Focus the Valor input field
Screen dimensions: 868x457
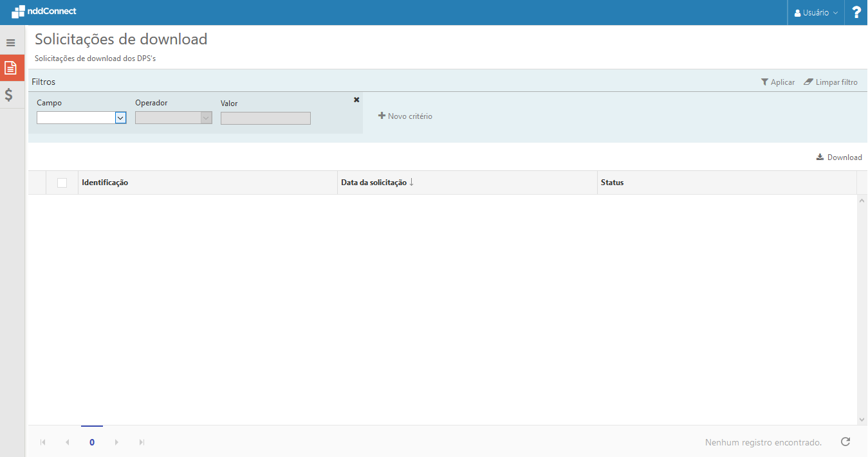click(266, 118)
